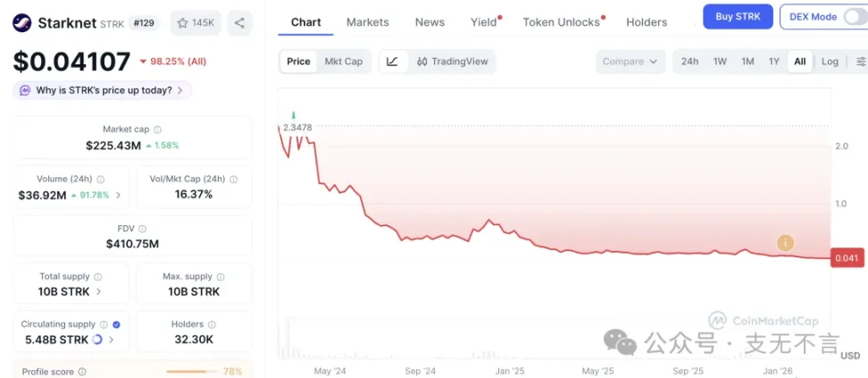The height and width of the screenshot is (378, 868).
Task: Click the FDV info icon
Action: point(143,229)
